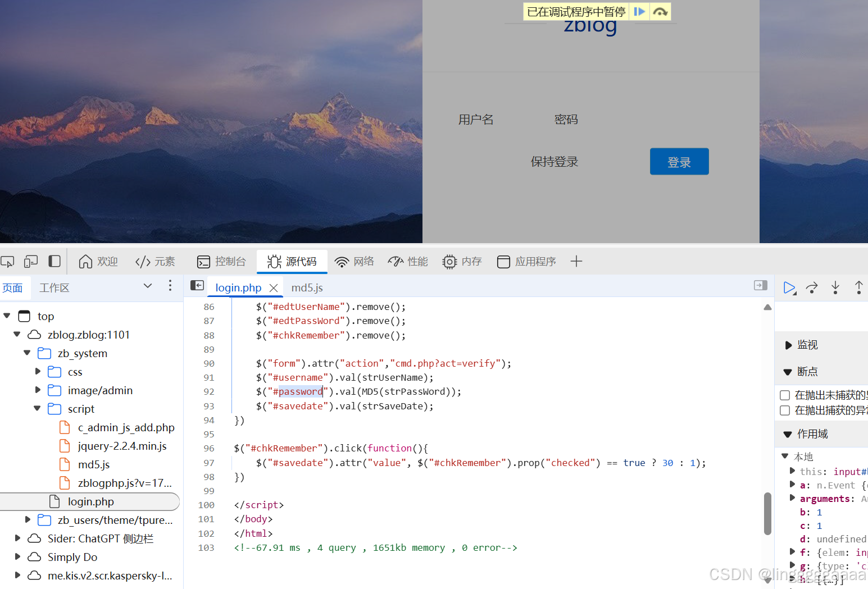Viewport: 868px width, 589px height.
Task: Click the code editor vertical scrollbar thumb
Action: click(767, 514)
